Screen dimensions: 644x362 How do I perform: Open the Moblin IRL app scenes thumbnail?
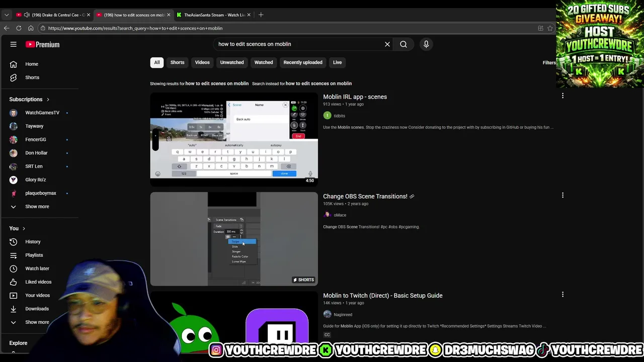(234, 139)
